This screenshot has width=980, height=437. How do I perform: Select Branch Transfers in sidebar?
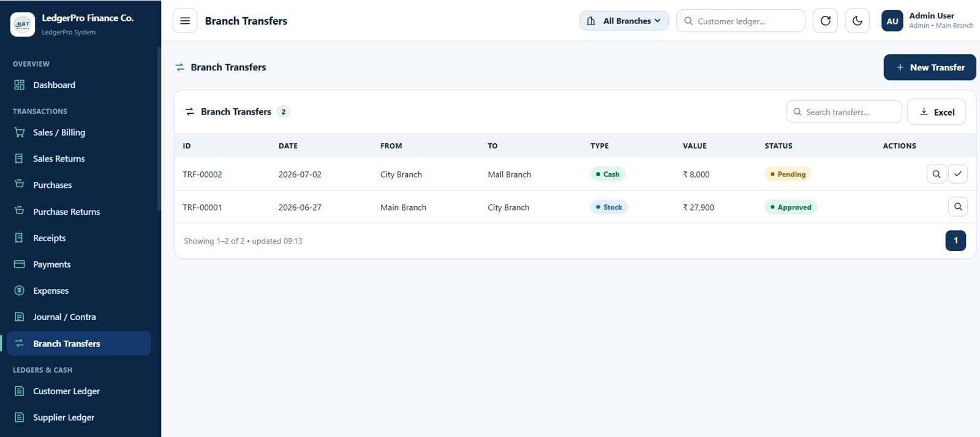coord(79,343)
